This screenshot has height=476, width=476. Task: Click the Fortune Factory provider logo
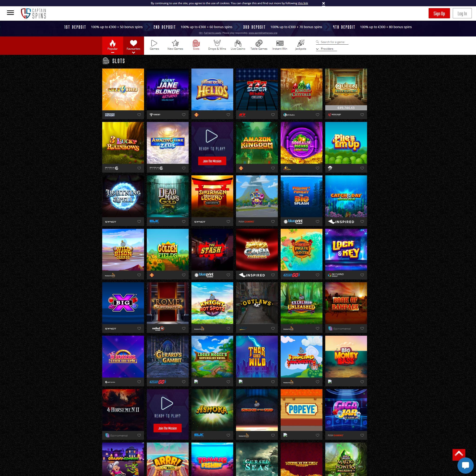pyautogui.click(x=110, y=115)
